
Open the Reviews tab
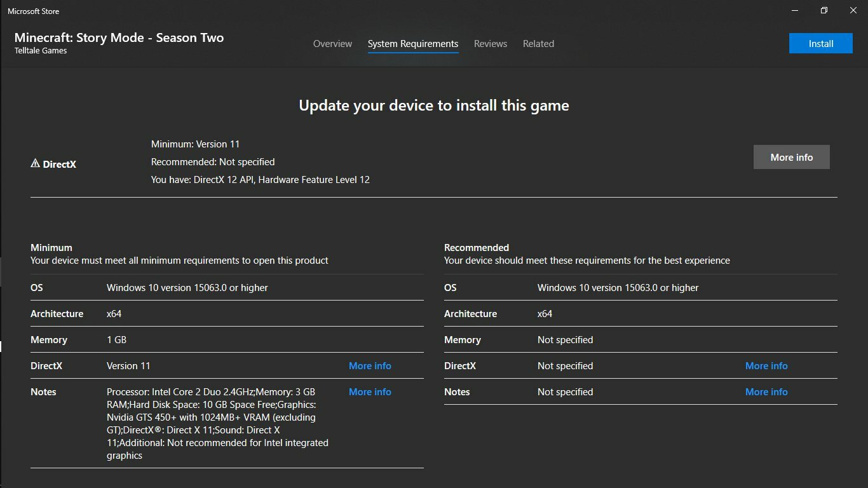[491, 44]
